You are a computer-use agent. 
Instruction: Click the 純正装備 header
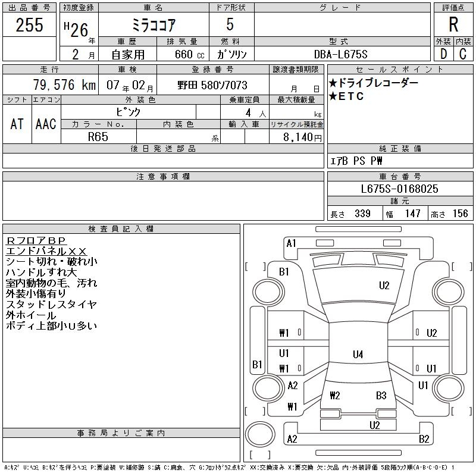coord(400,148)
